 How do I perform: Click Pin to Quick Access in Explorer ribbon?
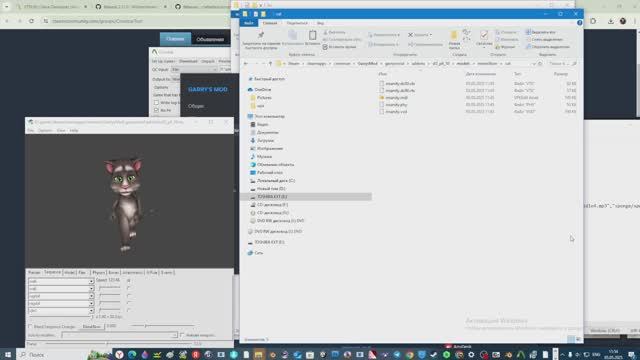coord(261,40)
